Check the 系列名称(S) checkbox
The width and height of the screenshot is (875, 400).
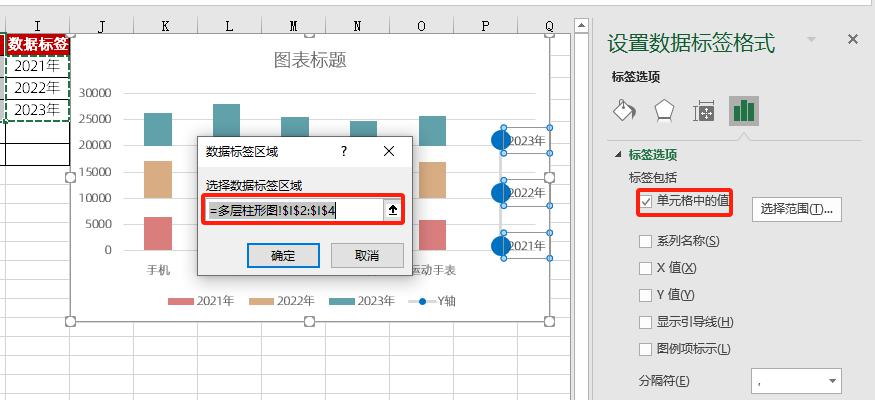coord(645,242)
